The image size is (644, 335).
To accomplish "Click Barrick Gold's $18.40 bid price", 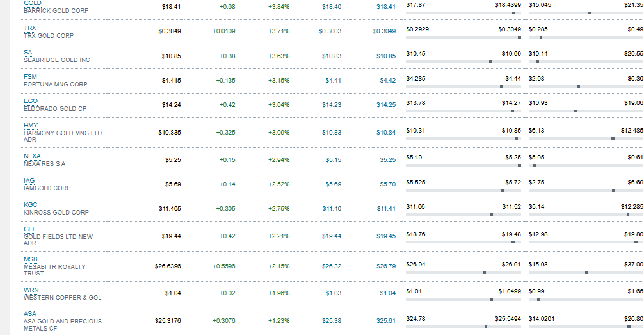I will (x=332, y=6).
